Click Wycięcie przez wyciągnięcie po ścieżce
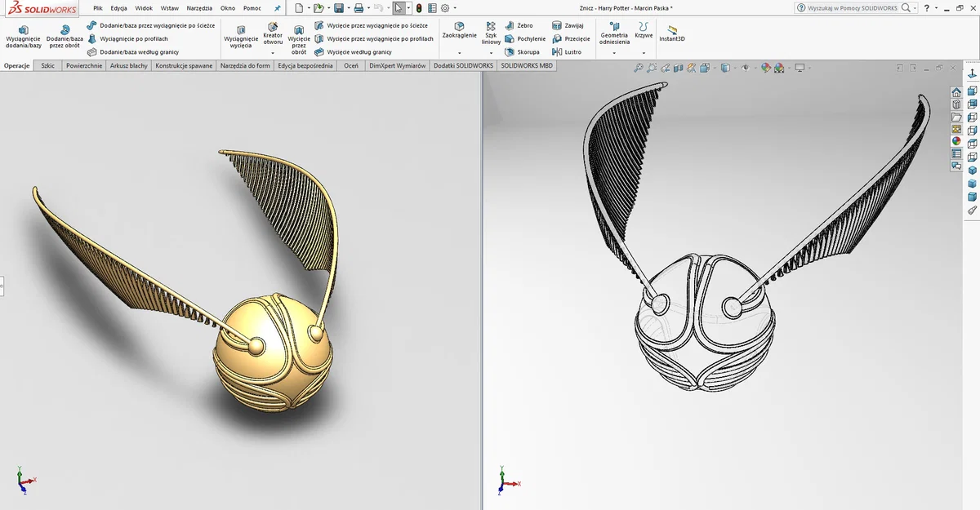This screenshot has height=510, width=980. [371, 25]
